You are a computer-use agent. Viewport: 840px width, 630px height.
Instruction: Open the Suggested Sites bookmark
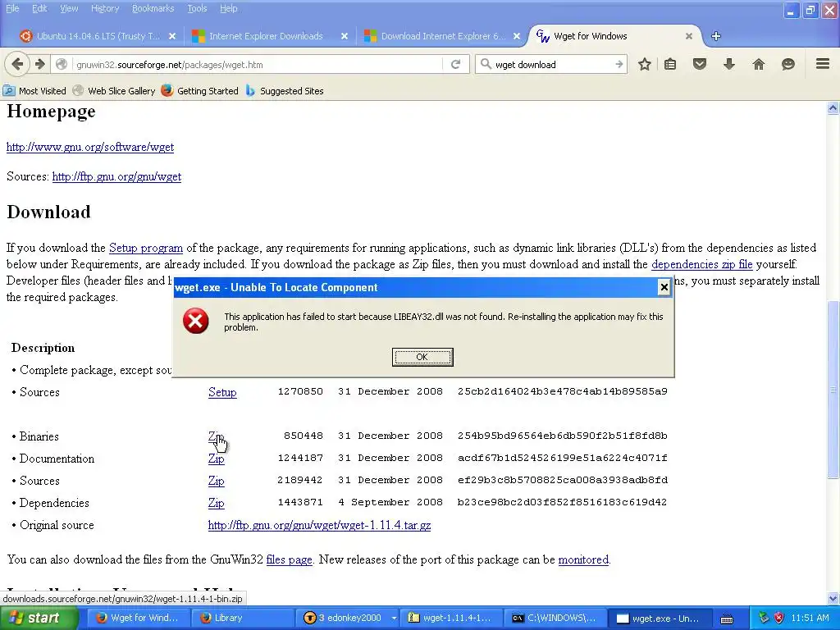[285, 90]
